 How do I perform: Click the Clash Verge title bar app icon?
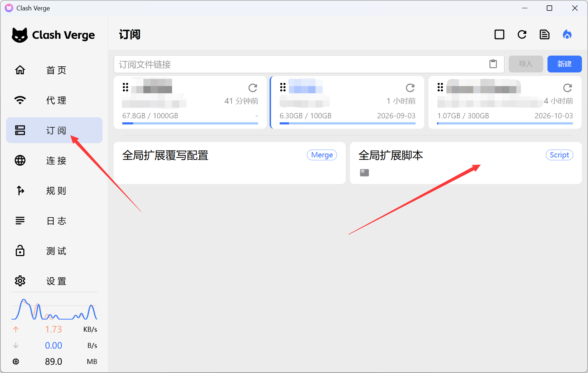[9, 8]
